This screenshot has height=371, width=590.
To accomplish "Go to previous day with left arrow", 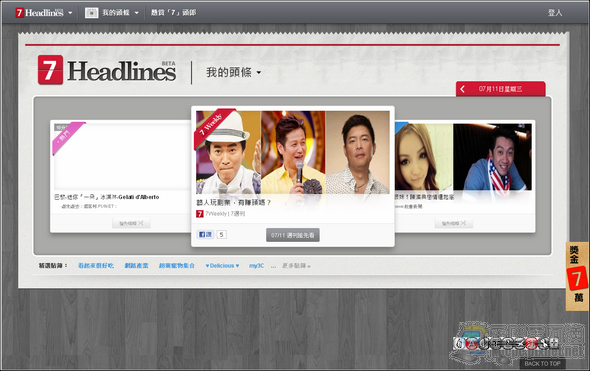I will point(462,89).
